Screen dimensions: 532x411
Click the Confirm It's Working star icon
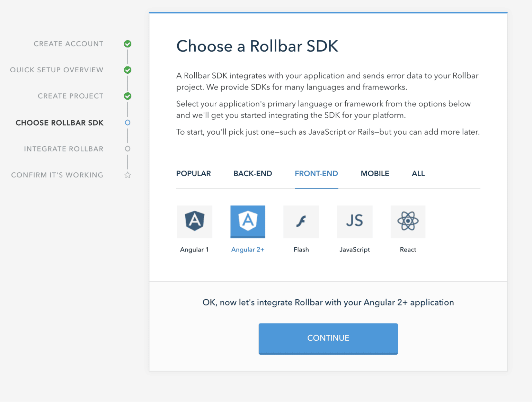[127, 175]
